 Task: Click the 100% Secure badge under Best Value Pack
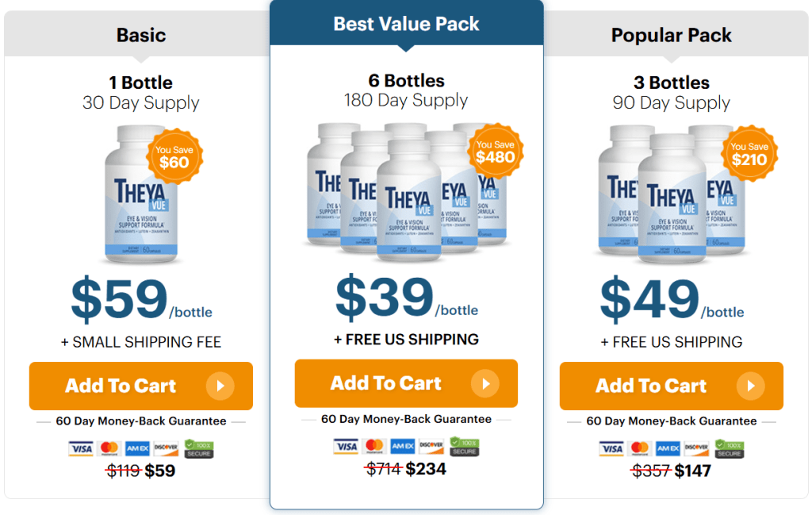[464, 447]
